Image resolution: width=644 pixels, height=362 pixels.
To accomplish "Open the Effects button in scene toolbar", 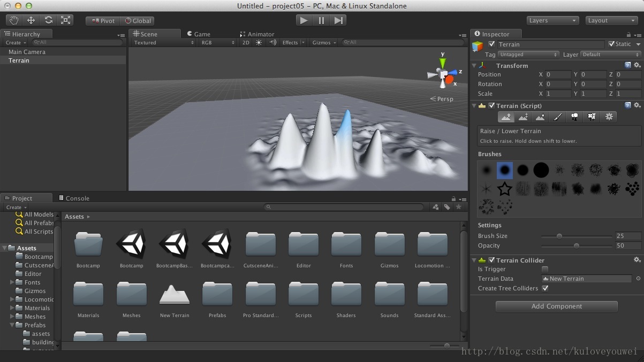I will [293, 42].
